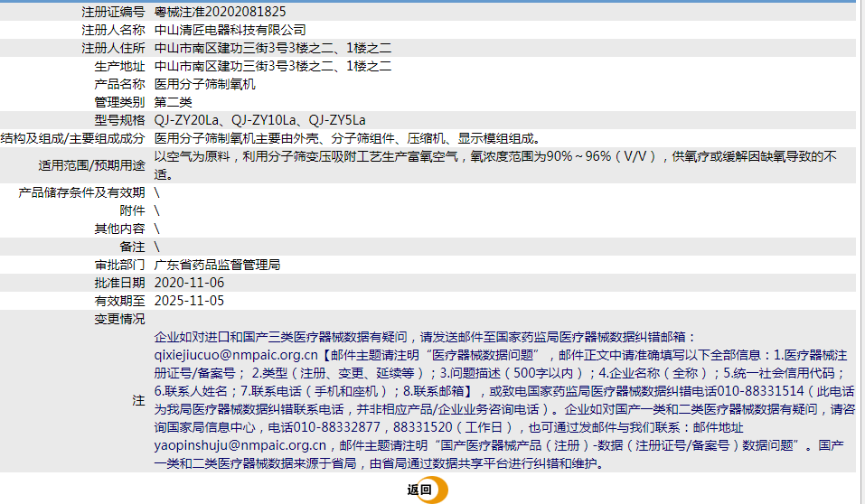Click the registrant address beside 注册人住所
Screen dimensions: 865x504
pos(273,48)
